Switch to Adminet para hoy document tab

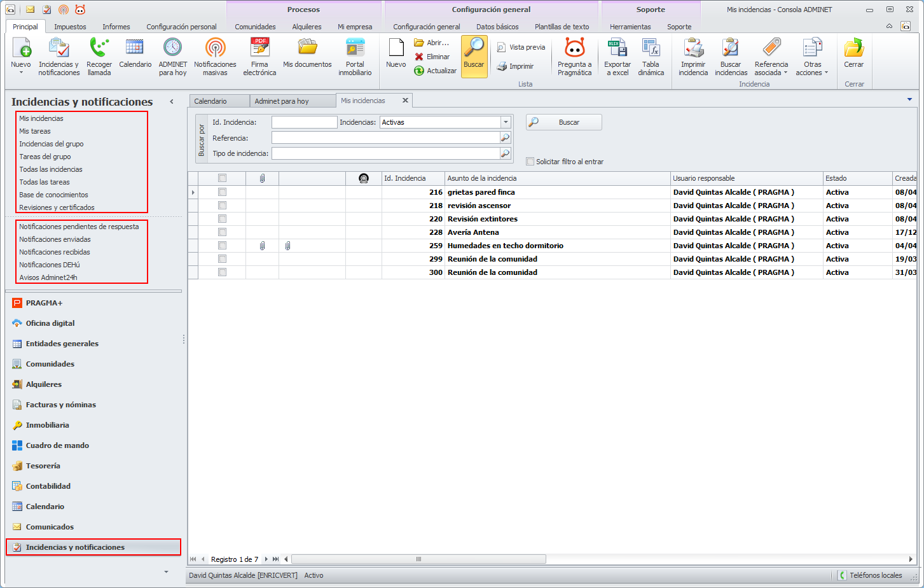(292, 101)
